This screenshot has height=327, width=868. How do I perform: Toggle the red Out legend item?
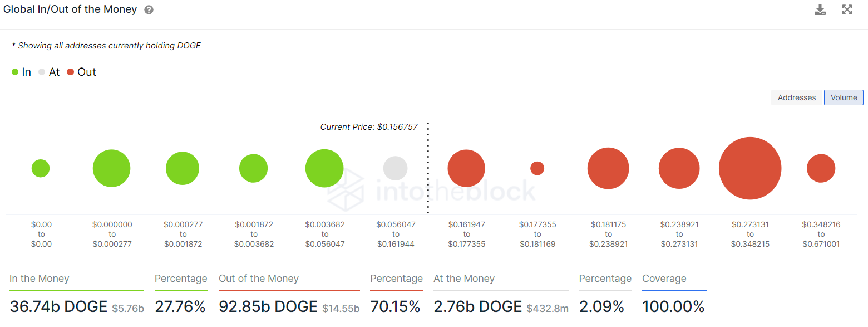click(81, 72)
